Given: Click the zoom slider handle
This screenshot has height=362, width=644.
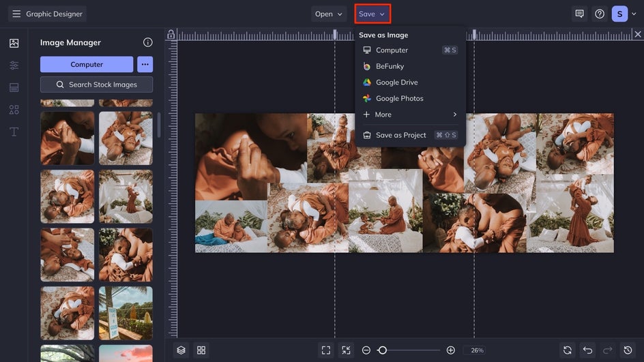Looking at the screenshot, I should pyautogui.click(x=382, y=350).
